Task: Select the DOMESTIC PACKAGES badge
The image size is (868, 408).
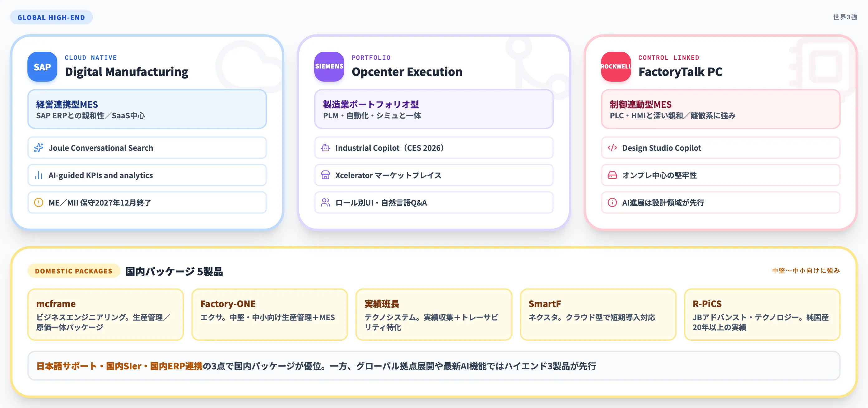Action: pos(74,271)
